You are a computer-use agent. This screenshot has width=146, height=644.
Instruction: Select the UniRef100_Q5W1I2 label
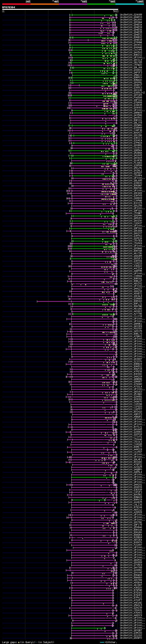(x=131, y=75)
